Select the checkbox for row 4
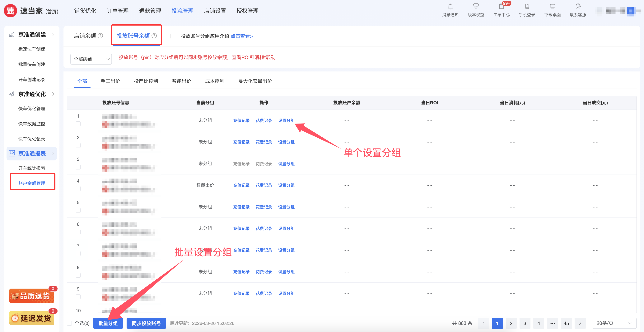The width and height of the screenshot is (644, 332). [x=78, y=189]
